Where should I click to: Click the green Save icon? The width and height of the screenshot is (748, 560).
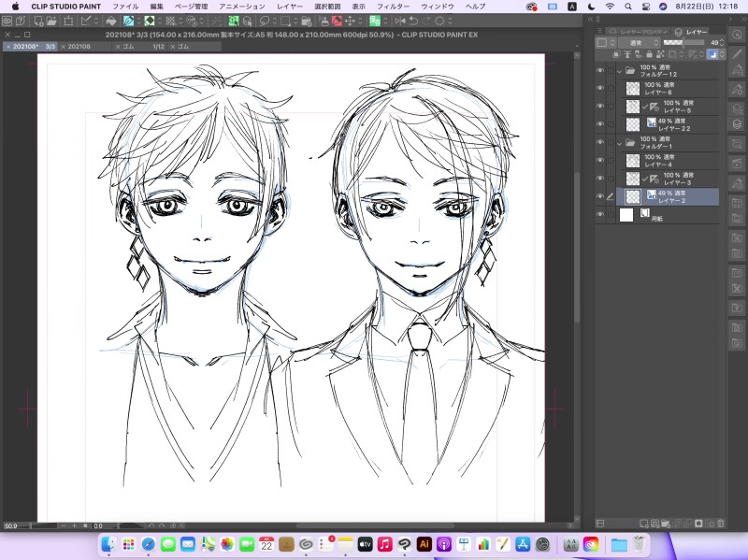(375, 21)
